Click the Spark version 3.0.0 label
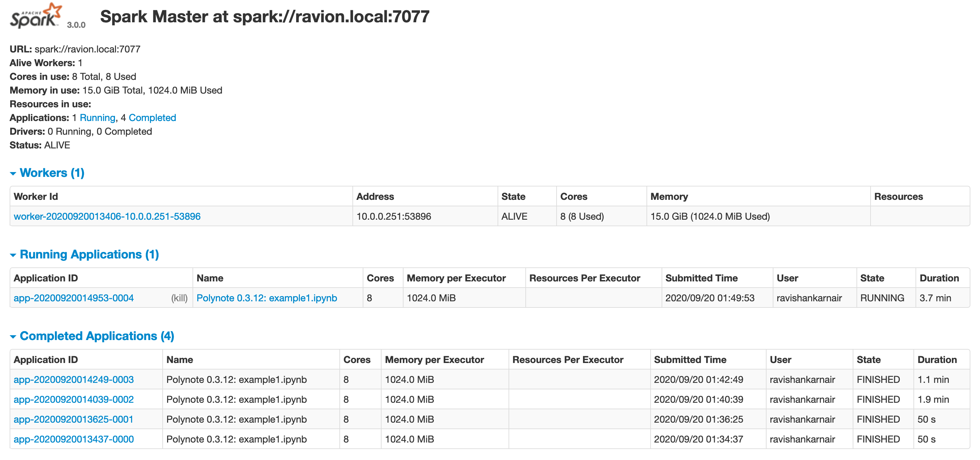980x460 pixels. 76,25
